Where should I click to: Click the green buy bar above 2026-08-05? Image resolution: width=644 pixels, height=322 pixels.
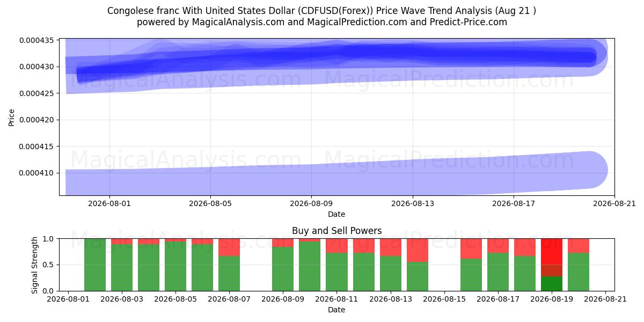175,266
